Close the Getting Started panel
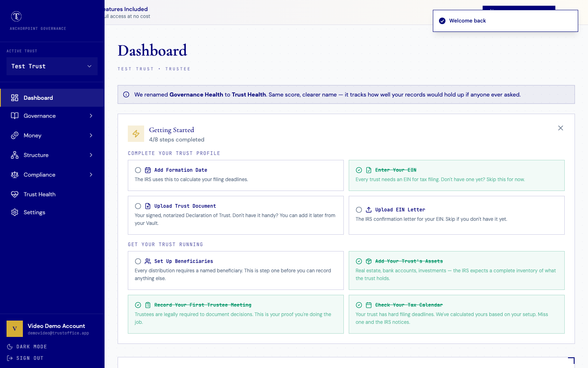This screenshot has width=588, height=368. (x=561, y=128)
